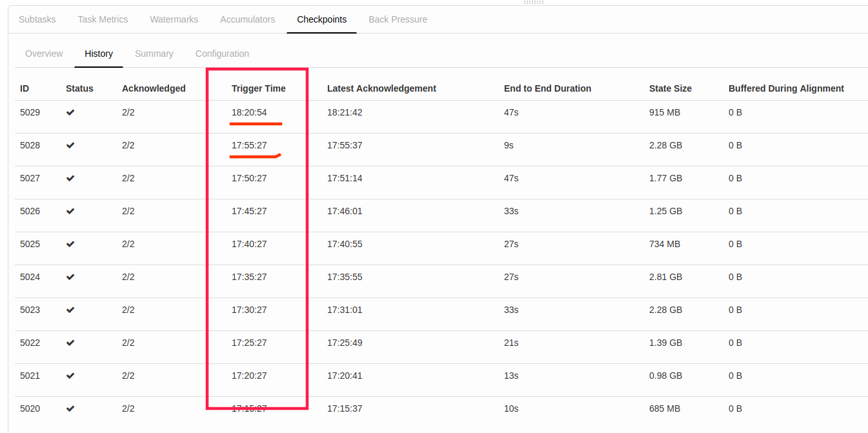The width and height of the screenshot is (868, 433).
Task: Click the State Size column header
Action: 670,88
